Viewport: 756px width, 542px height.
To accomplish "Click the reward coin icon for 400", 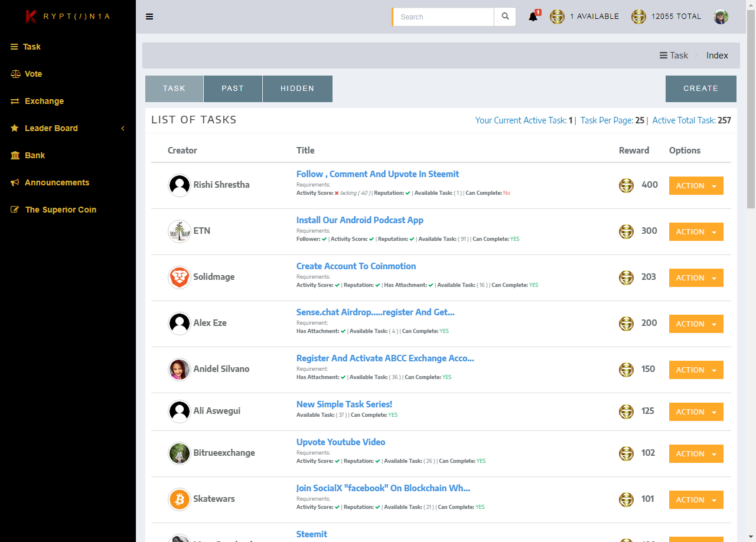I will tap(626, 185).
